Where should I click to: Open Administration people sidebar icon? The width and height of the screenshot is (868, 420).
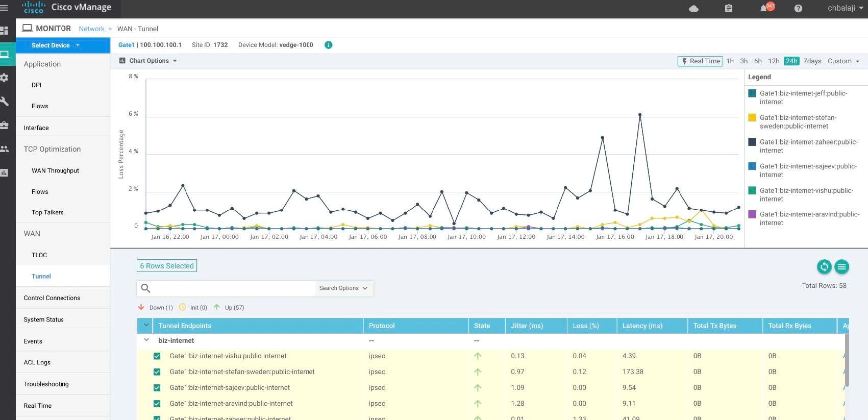4,149
